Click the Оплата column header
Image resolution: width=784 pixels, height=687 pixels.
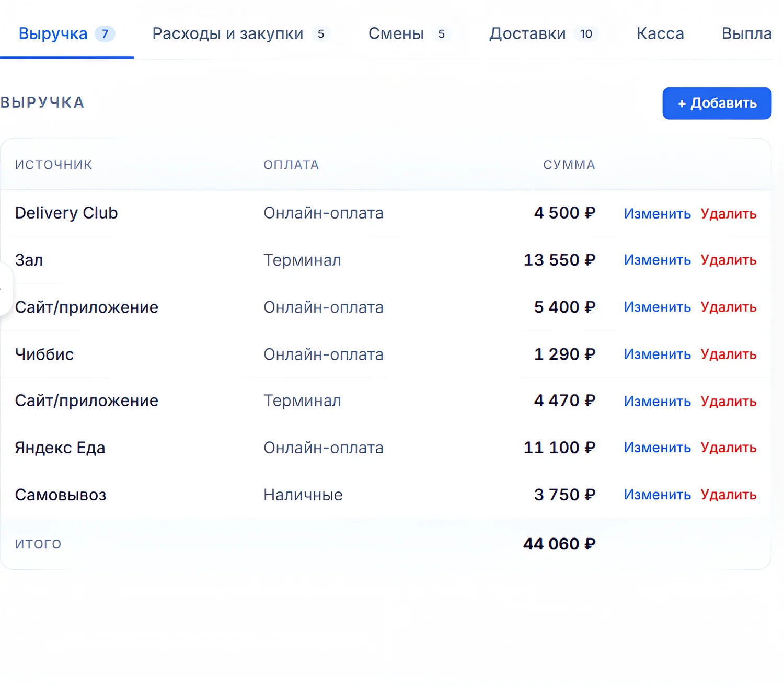(x=291, y=165)
